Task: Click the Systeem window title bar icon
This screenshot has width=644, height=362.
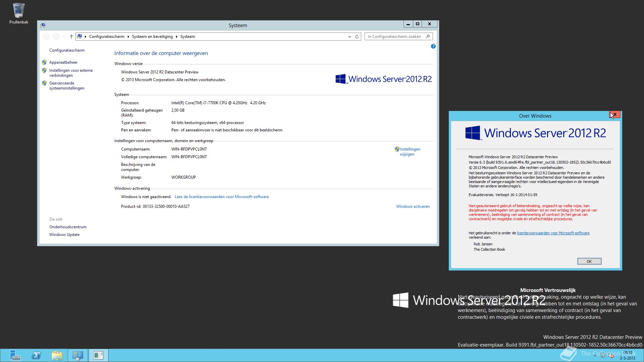Action: tap(43, 25)
